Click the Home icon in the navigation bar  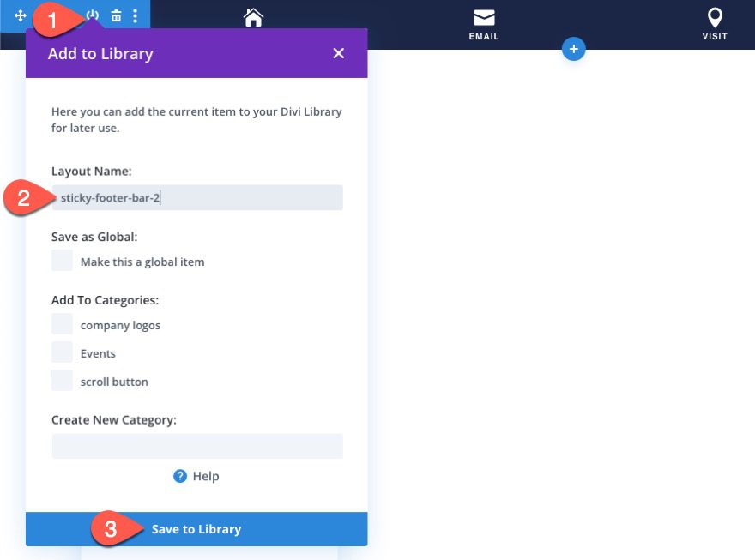point(252,17)
